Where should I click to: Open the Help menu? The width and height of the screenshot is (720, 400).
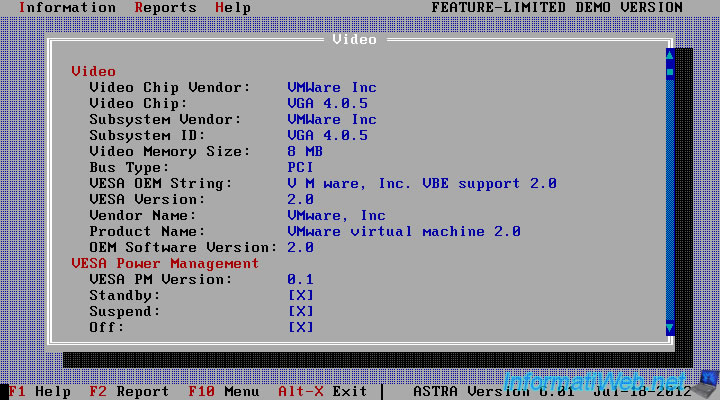[233, 8]
